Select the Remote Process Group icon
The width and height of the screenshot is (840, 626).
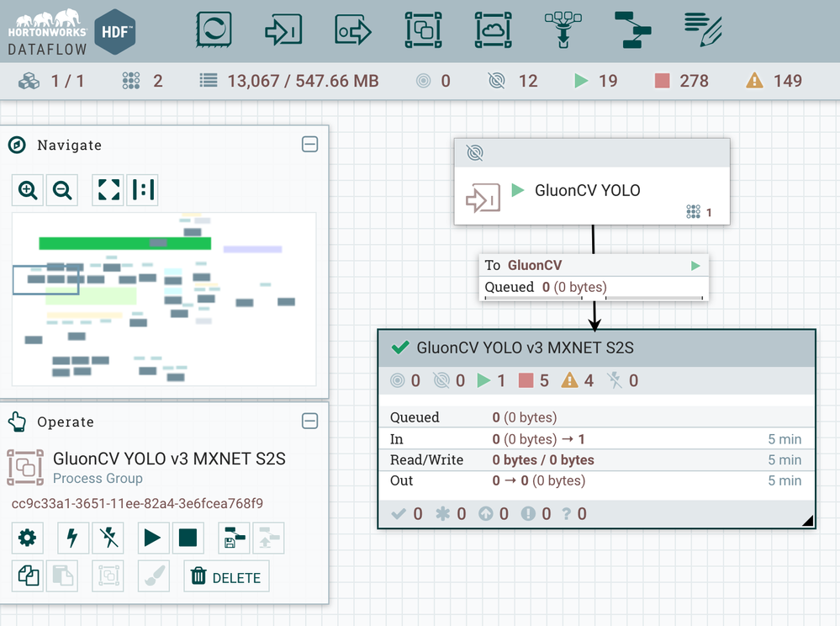pos(493,29)
